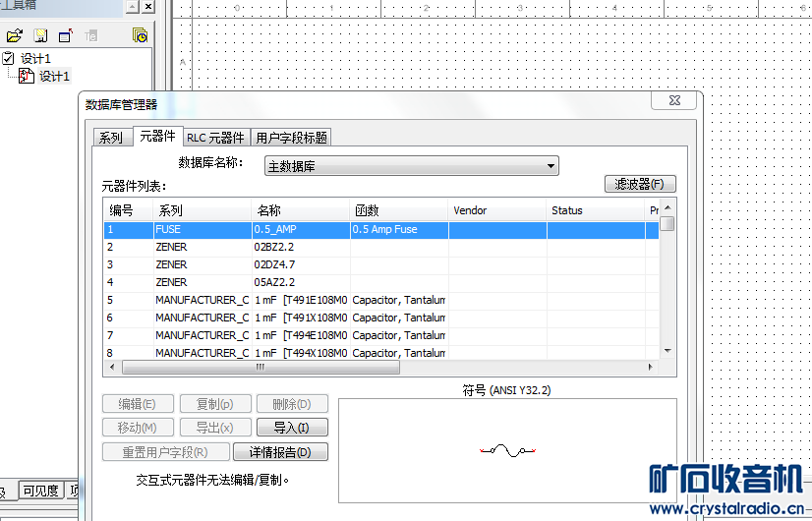812x521 pixels.
Task: Switch to the 系列 tab
Action: (x=110, y=138)
